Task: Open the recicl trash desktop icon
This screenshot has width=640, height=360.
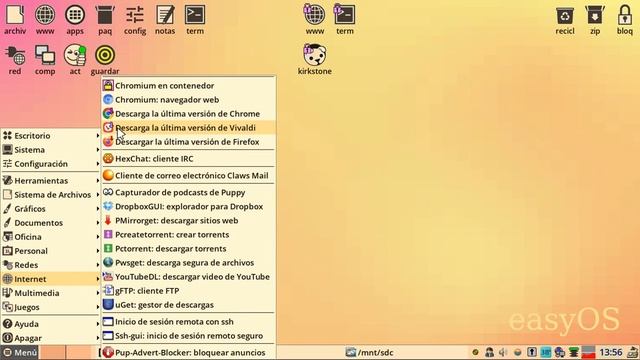Action: (565, 20)
